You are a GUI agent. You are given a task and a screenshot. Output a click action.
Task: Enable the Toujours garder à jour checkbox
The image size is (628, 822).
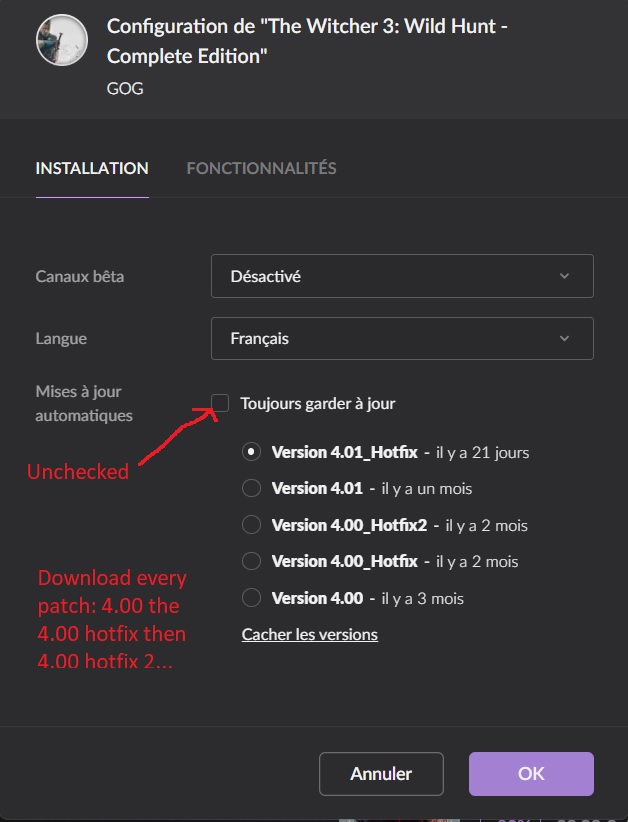point(220,403)
